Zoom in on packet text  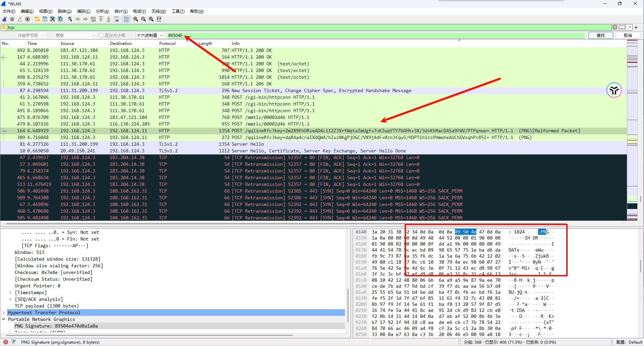coord(135,19)
